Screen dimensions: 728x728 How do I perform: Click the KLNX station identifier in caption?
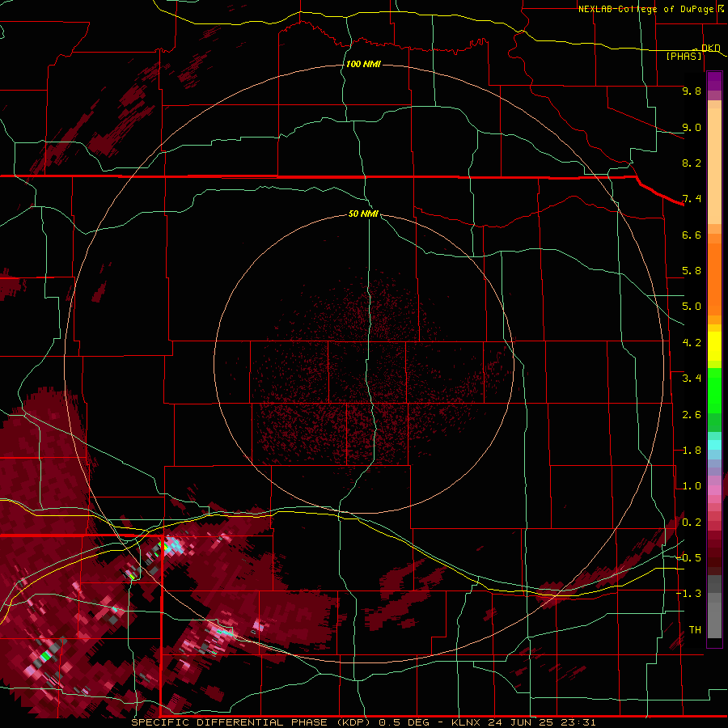click(468, 722)
